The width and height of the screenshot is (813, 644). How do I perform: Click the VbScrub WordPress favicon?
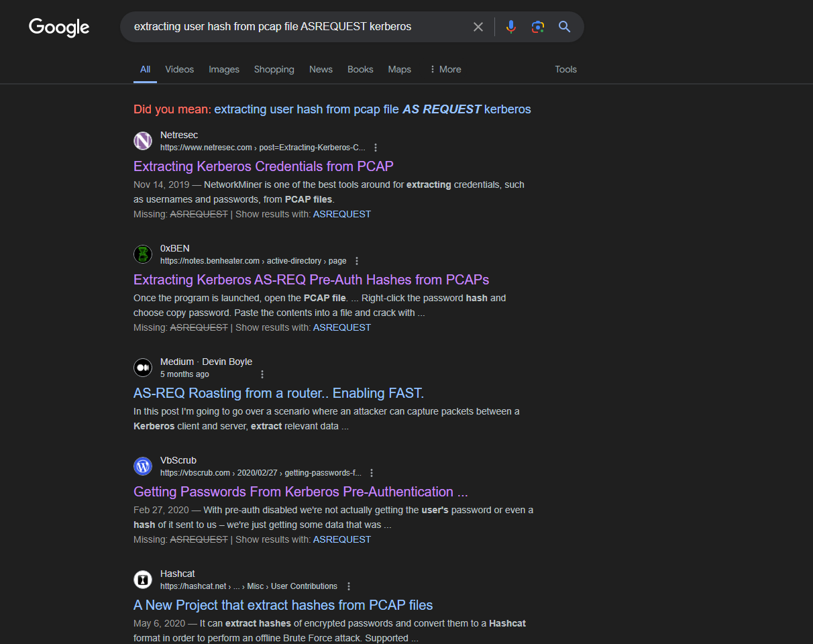coord(143,466)
